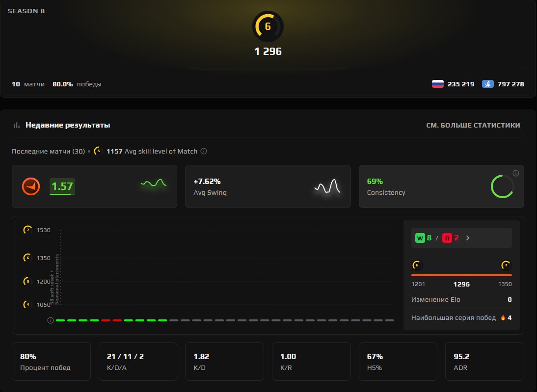Click the 67% HS% stat card
537x392 pixels.
pos(398,362)
